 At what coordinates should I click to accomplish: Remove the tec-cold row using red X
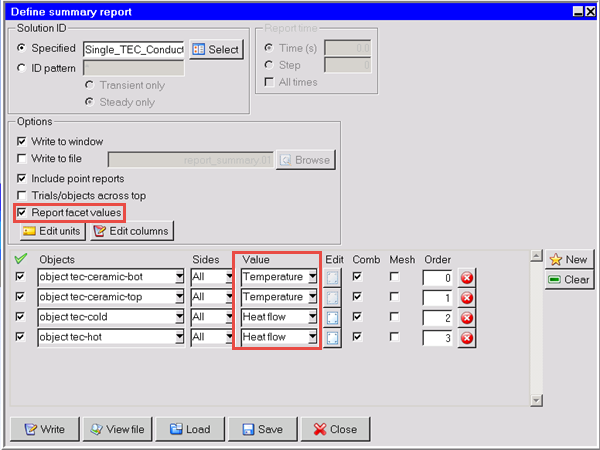click(x=467, y=318)
